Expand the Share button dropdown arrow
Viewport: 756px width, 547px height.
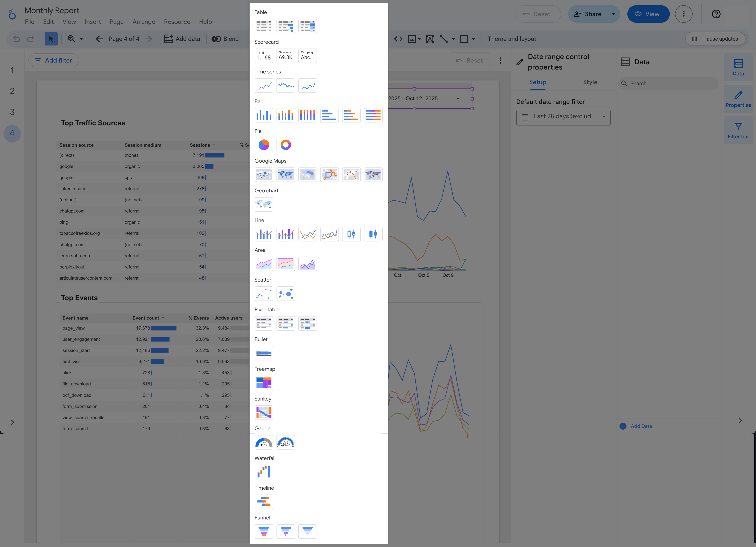[613, 14]
